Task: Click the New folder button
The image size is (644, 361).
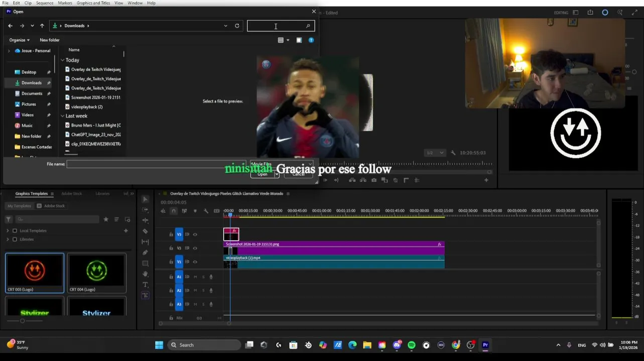Action: click(50, 40)
